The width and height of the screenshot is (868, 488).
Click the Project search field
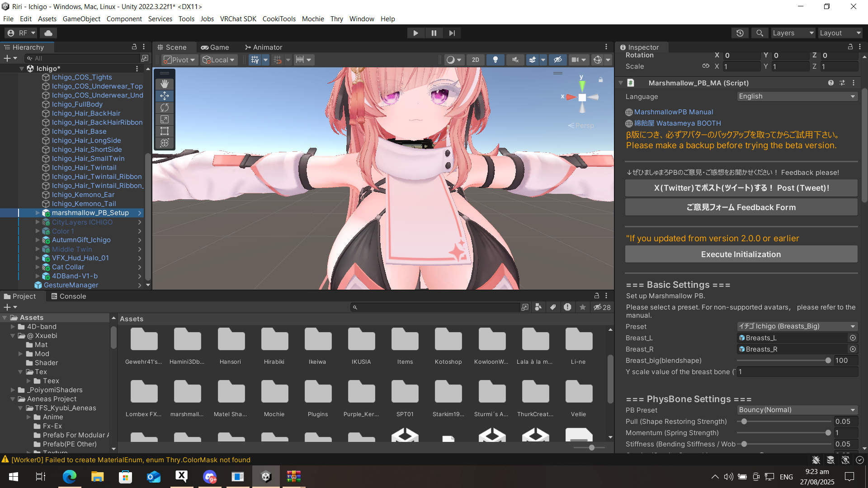(436, 307)
